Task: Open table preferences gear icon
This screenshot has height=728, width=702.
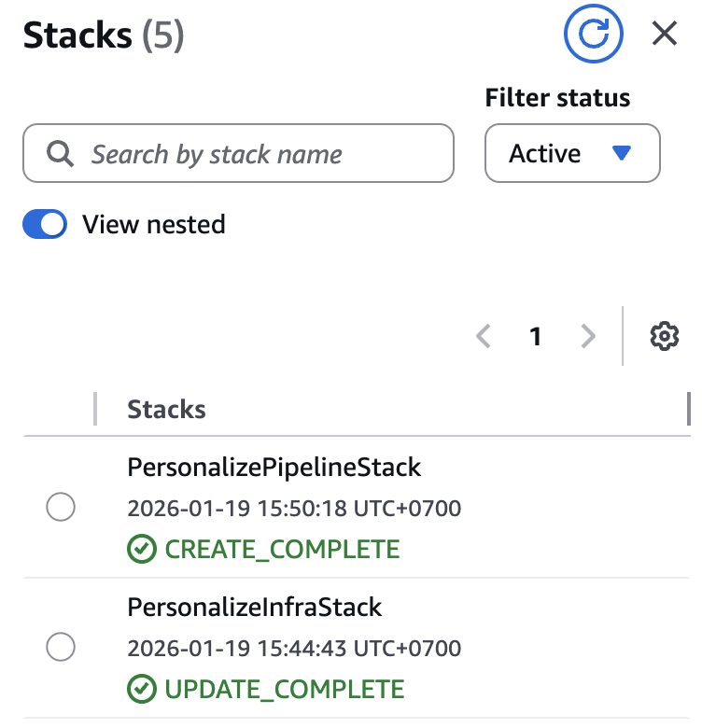Action: 664,336
